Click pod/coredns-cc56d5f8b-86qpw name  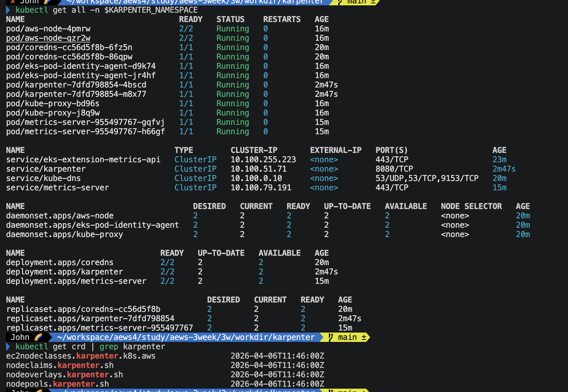pyautogui.click(x=69, y=57)
